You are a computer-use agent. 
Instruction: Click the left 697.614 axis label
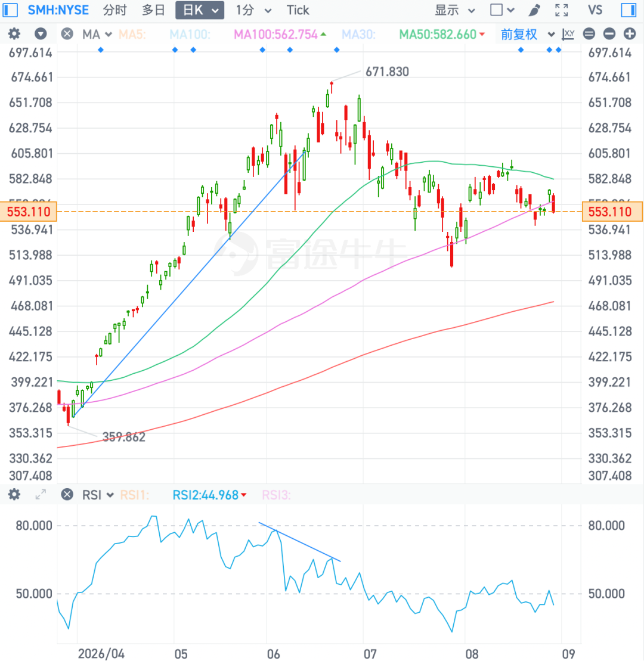point(31,52)
